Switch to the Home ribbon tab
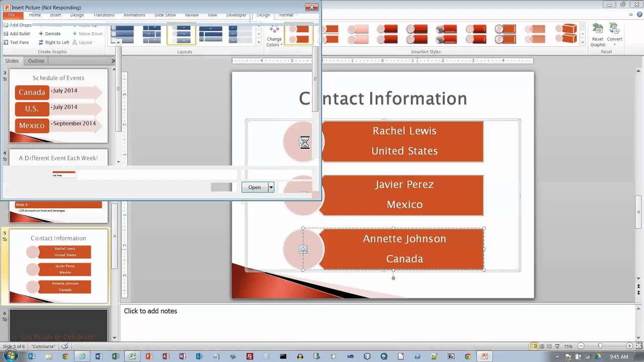This screenshot has height=362, width=644. coord(35,15)
